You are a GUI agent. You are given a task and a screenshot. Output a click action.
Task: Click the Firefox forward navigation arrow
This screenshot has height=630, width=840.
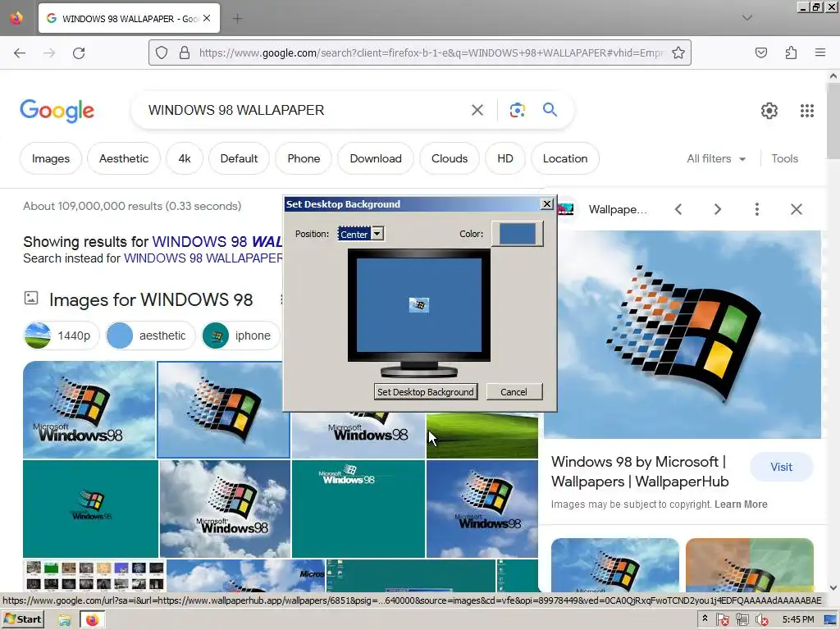pos(49,53)
